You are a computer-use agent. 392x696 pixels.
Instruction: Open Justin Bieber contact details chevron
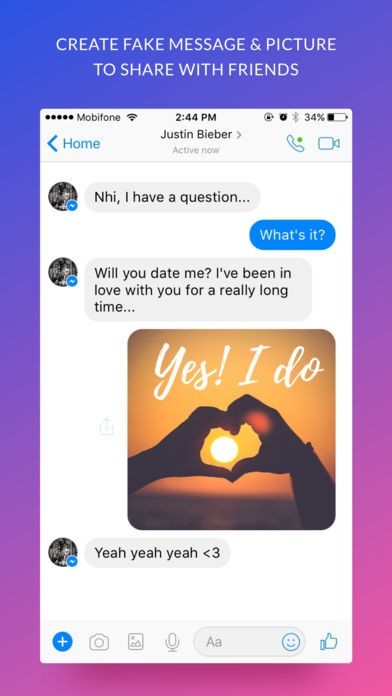click(239, 134)
